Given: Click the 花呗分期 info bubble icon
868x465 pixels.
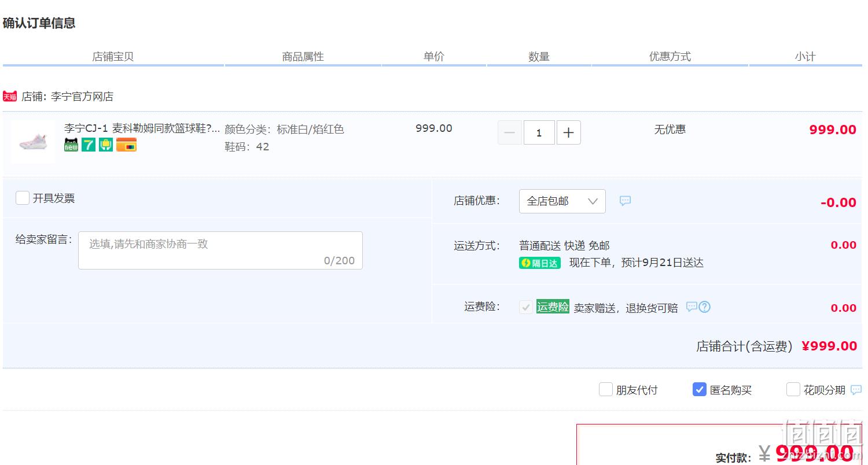Looking at the screenshot, I should (x=856, y=390).
